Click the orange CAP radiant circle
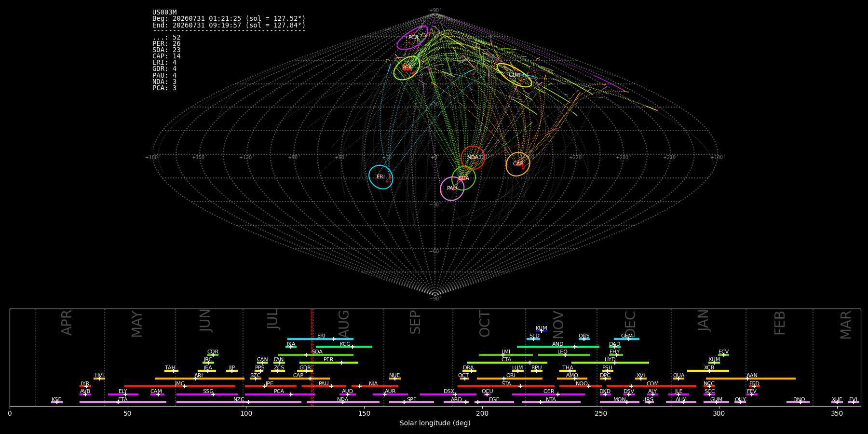 (518, 164)
